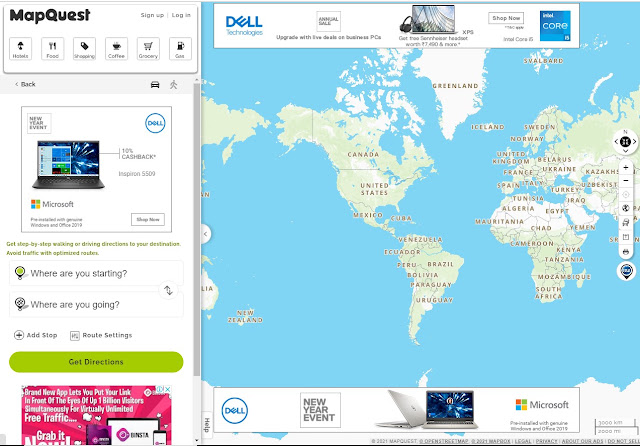The image size is (640, 446).
Task: Open the Legal footer link
Action: click(x=523, y=441)
